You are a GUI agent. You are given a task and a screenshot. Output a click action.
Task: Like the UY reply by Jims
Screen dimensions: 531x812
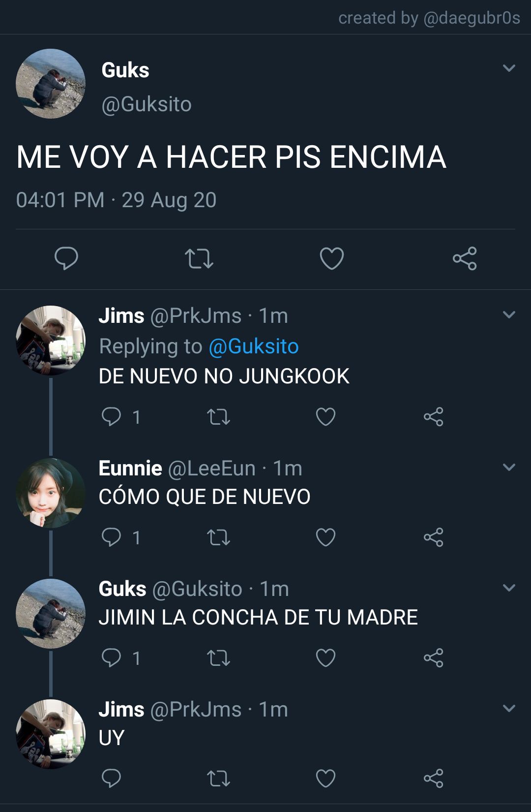click(325, 779)
